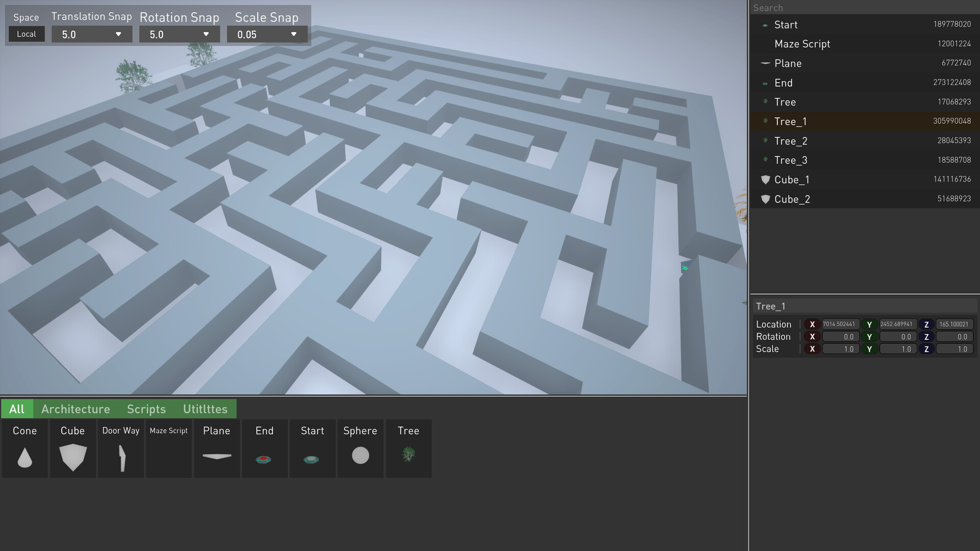This screenshot has width=980, height=551.
Task: Select Cube_2 in the hierarchy
Action: pyautogui.click(x=792, y=199)
